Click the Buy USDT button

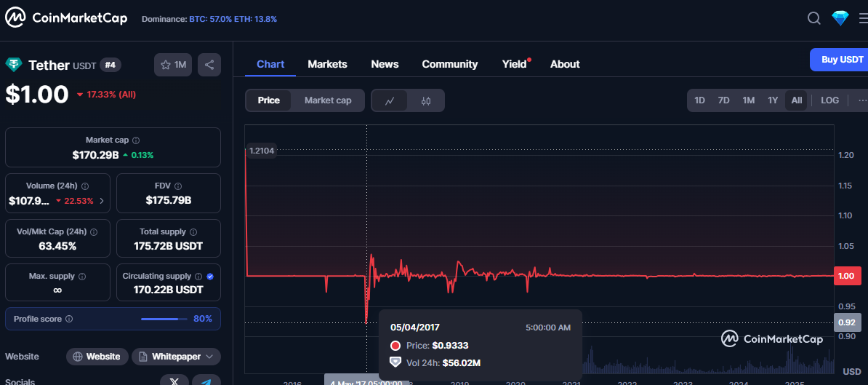pyautogui.click(x=839, y=60)
